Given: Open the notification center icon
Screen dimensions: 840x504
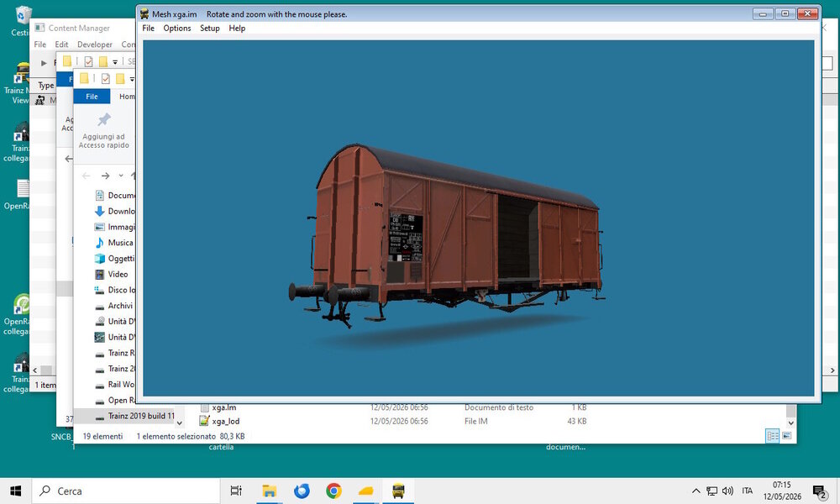Looking at the screenshot, I should coord(819,491).
